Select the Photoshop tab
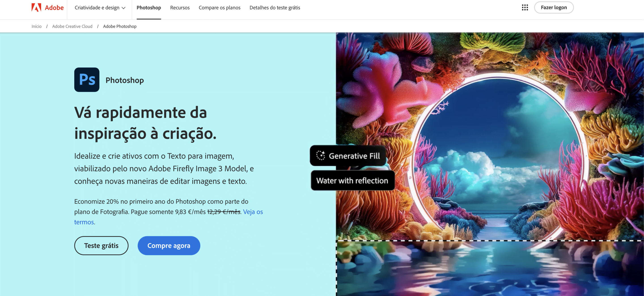 149,8
